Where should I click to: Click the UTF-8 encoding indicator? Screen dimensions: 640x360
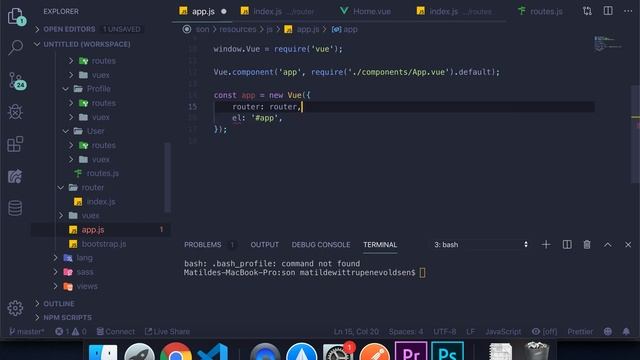pyautogui.click(x=444, y=331)
